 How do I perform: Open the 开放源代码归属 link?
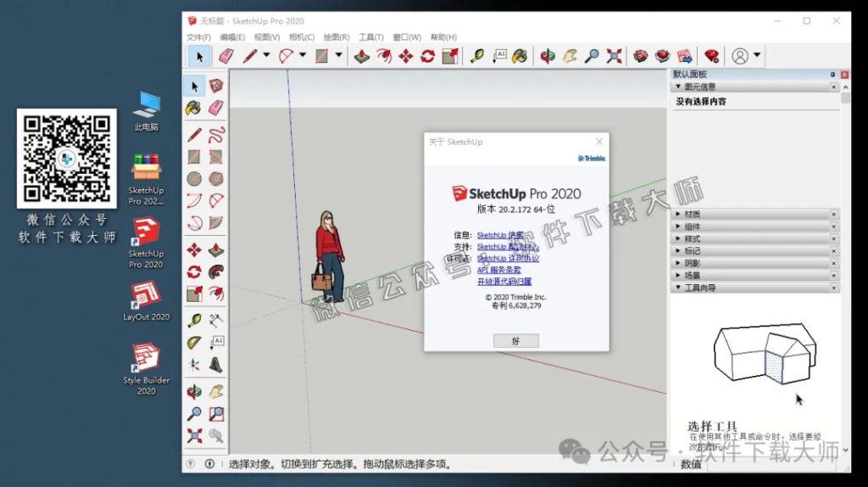tap(504, 282)
